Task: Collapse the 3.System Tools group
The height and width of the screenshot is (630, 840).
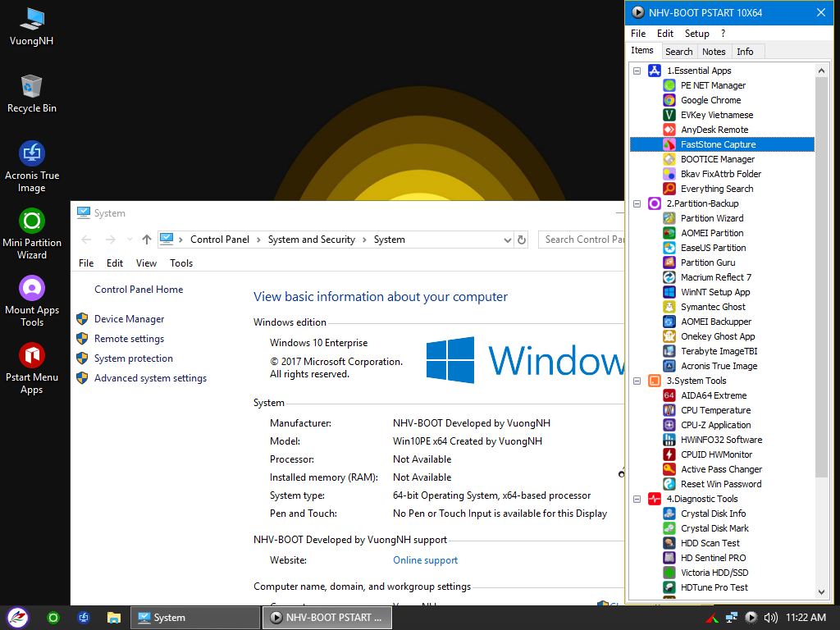Action: [x=637, y=381]
